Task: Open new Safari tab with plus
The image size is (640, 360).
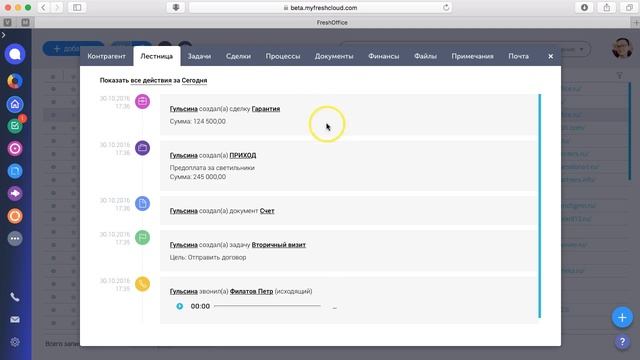Action: coord(636,22)
